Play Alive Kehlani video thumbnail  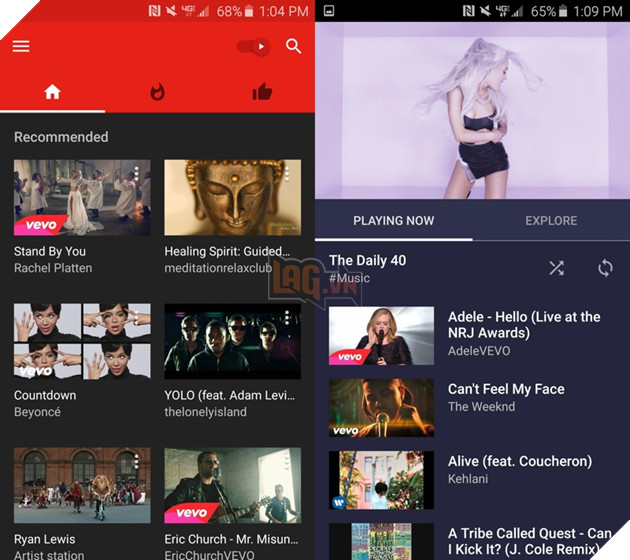pos(381,480)
